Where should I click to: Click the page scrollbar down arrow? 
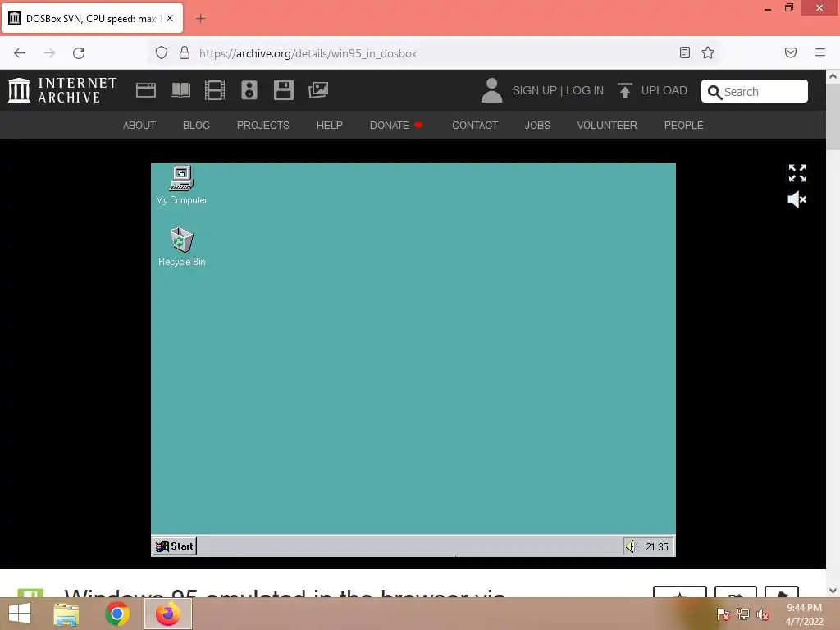point(833,591)
